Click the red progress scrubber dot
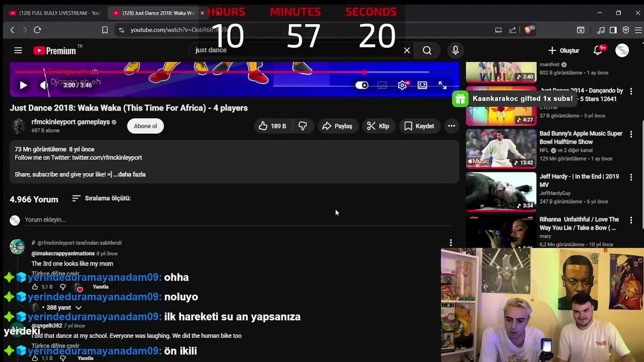644x362 pixels. [x=364, y=72]
